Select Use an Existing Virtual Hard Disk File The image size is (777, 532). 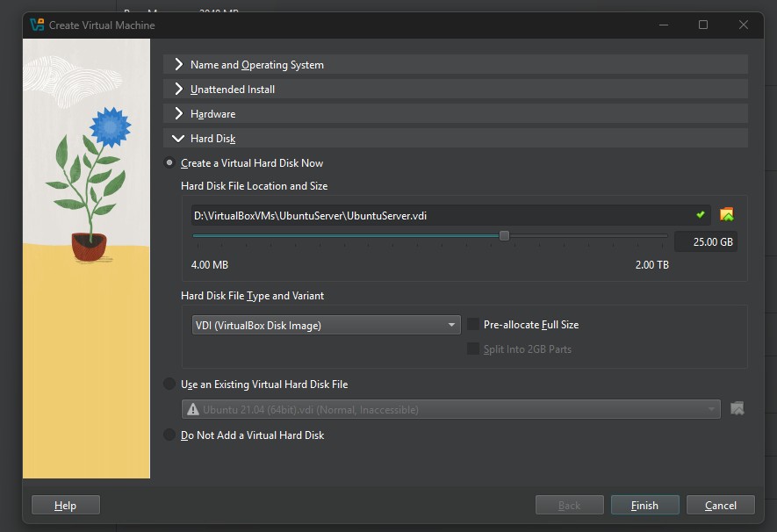[169, 385]
